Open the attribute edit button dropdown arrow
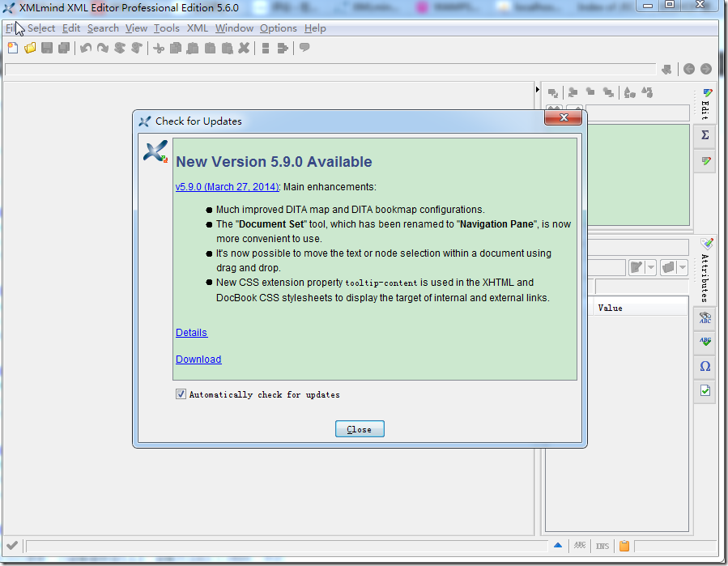This screenshot has width=728, height=566. 651,267
